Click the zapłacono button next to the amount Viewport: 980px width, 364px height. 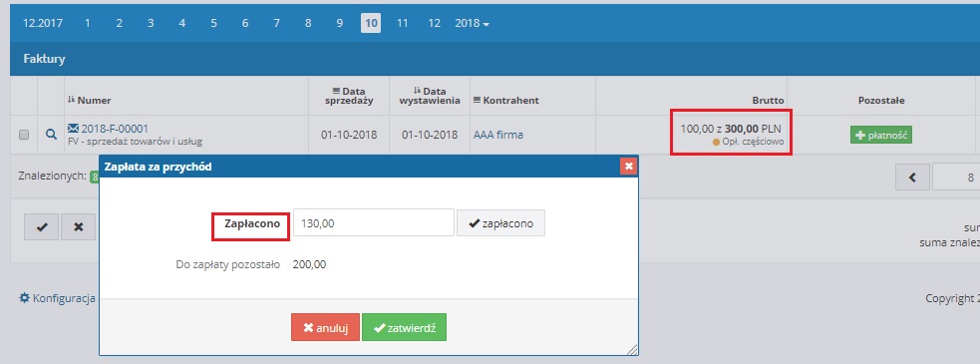point(500,222)
